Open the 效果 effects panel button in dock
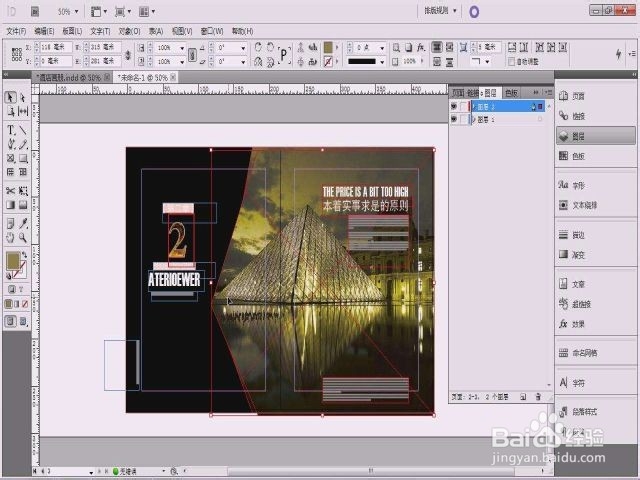The height and width of the screenshot is (480, 640). pos(596,324)
